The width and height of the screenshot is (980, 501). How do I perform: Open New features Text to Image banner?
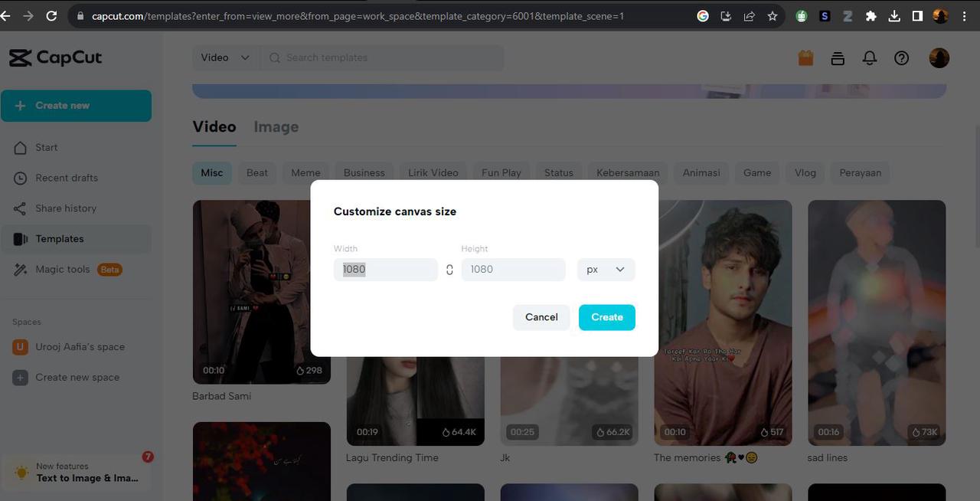click(x=77, y=472)
